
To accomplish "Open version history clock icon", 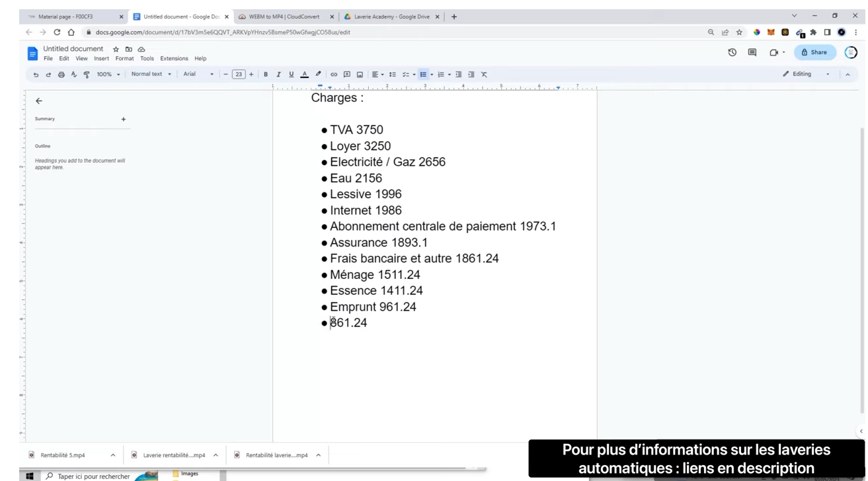I will tap(732, 52).
